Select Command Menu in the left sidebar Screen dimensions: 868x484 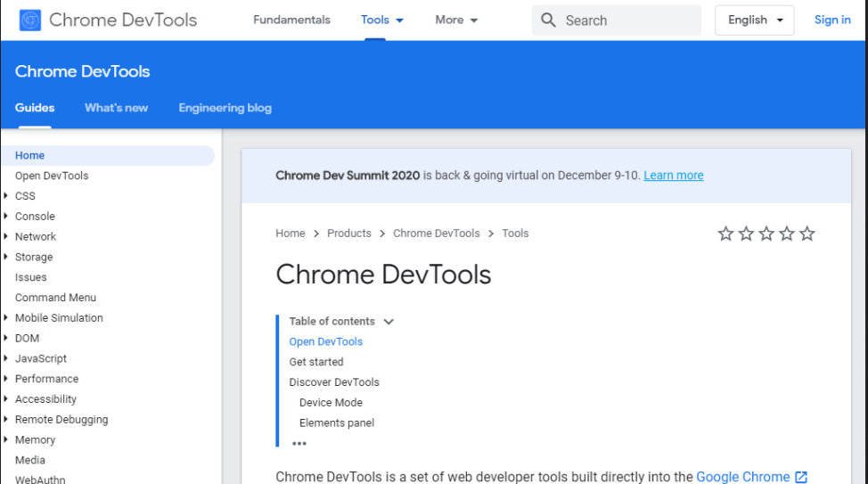pyautogui.click(x=55, y=298)
